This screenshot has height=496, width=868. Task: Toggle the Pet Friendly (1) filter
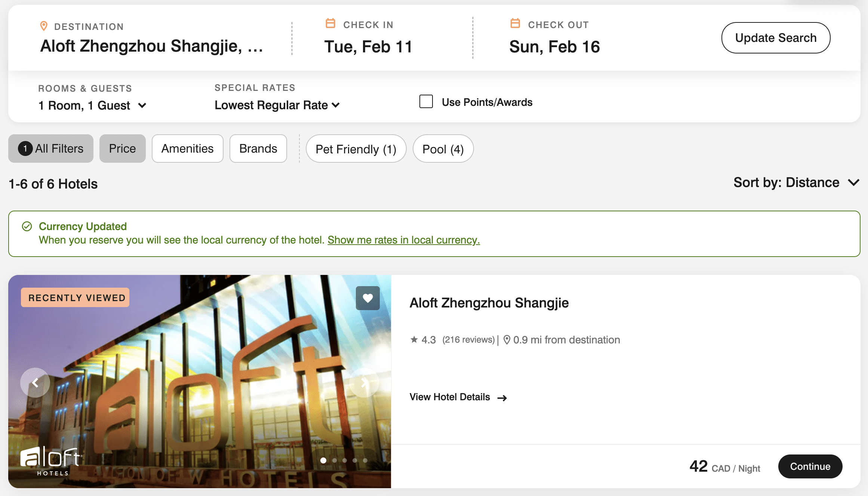click(x=355, y=149)
